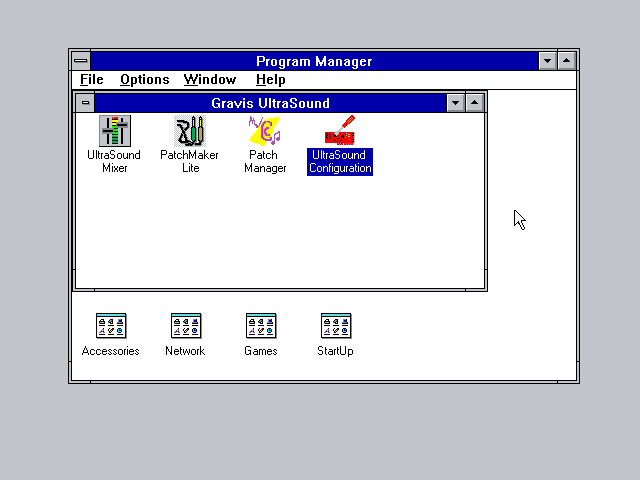Screen dimensions: 640x480
Task: Select the PatchMaker Lite icon
Action: click(190, 131)
